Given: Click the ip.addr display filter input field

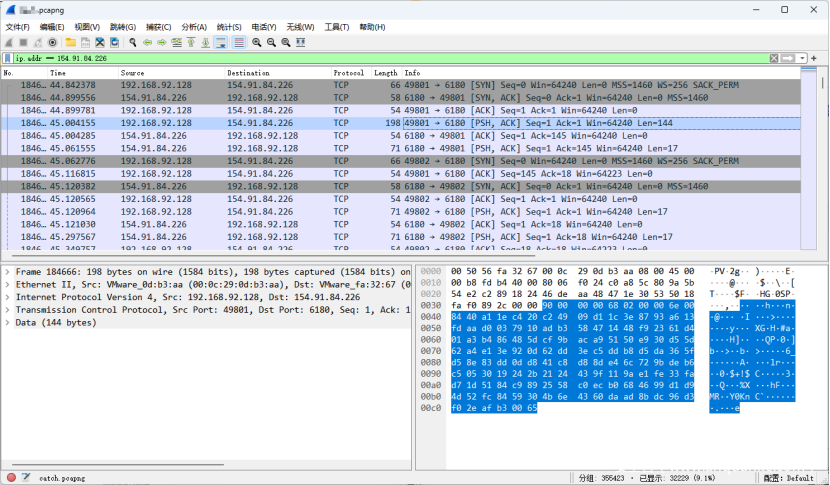Looking at the screenshot, I should (x=400, y=59).
